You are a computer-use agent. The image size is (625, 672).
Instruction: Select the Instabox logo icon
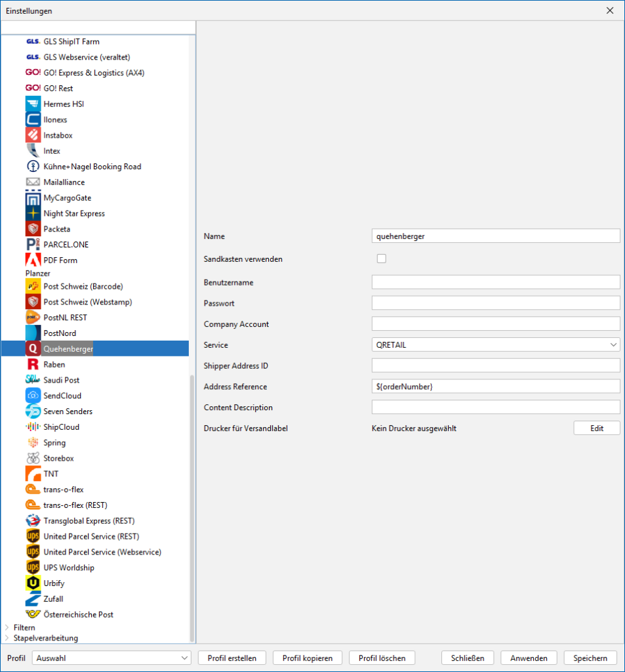click(33, 135)
